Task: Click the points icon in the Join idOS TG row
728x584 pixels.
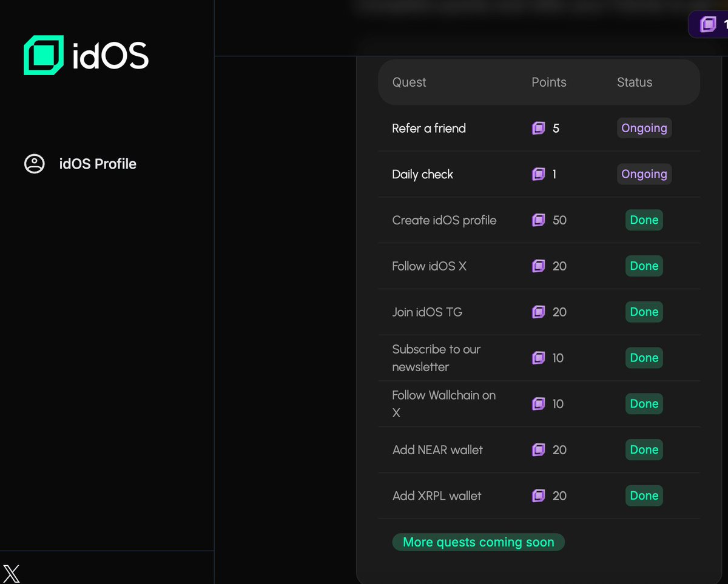Action: pyautogui.click(x=539, y=312)
